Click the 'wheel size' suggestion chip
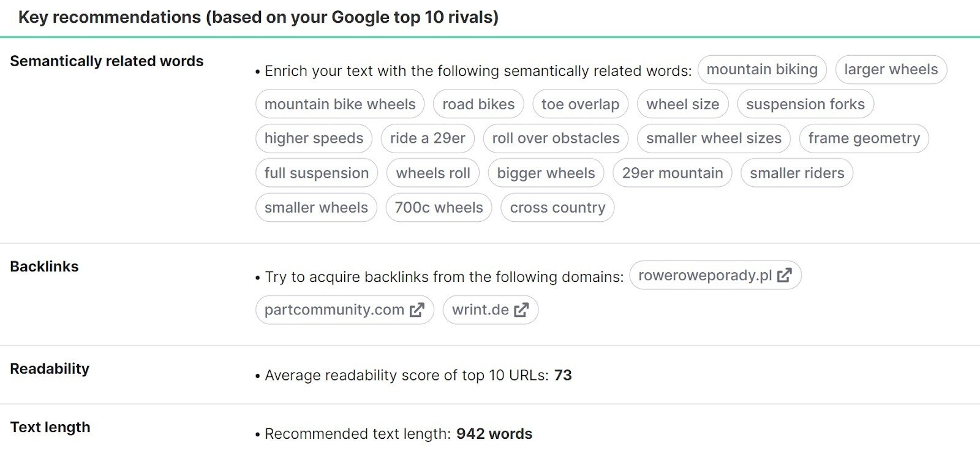The image size is (980, 459). coord(682,104)
